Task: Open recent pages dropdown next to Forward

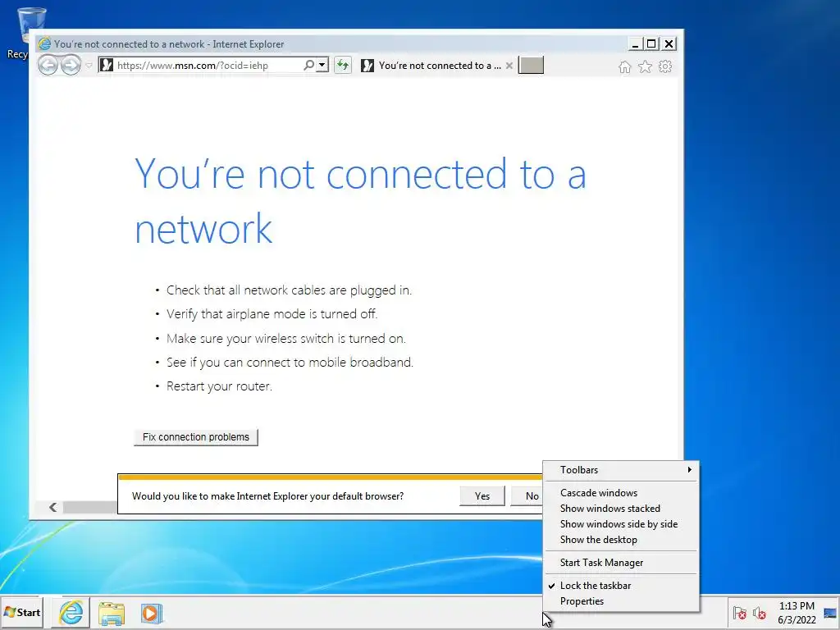Action: (89, 66)
